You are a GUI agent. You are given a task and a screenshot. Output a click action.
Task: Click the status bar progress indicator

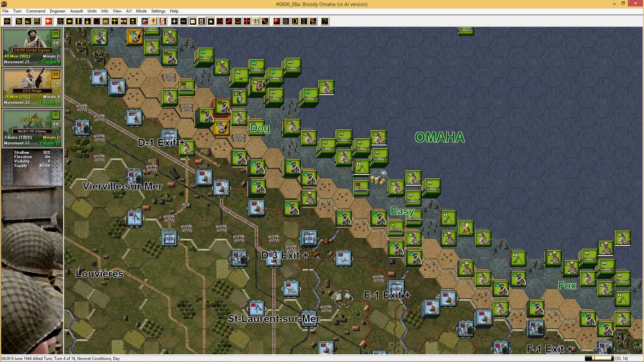point(599,358)
